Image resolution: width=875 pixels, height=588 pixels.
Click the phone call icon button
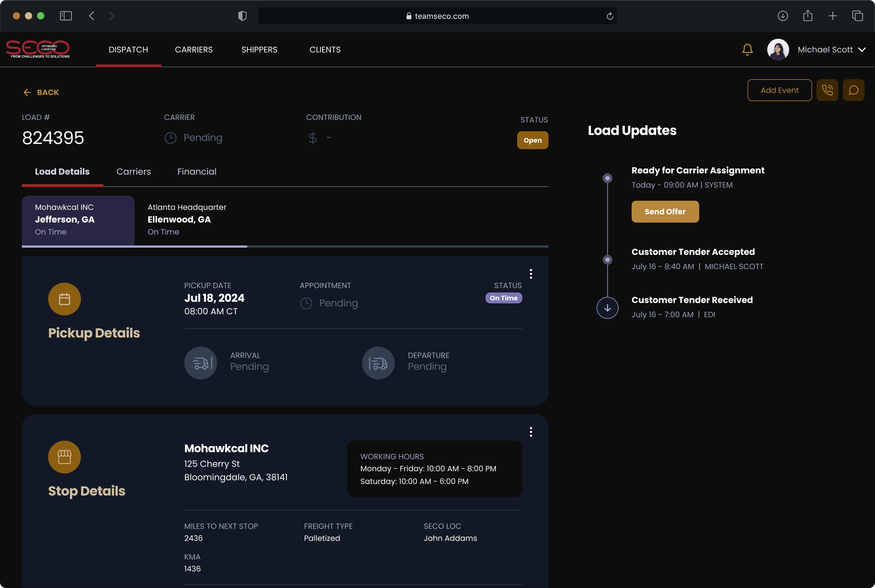coord(827,90)
